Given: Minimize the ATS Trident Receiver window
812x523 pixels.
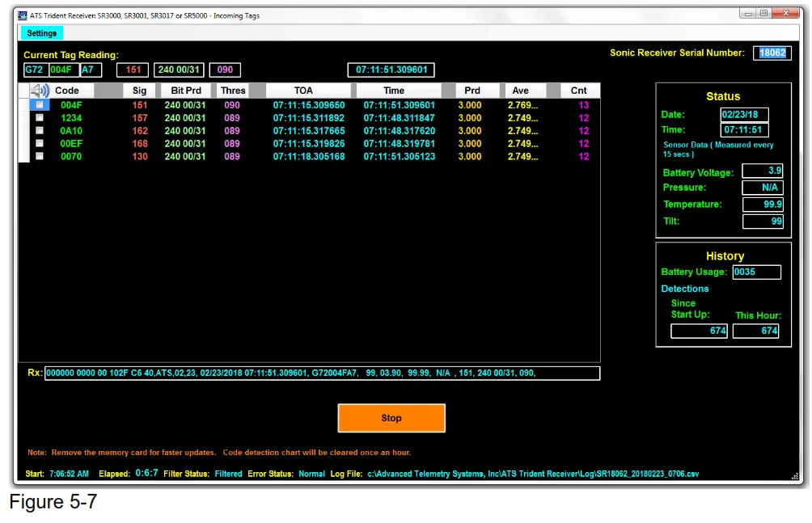Looking at the screenshot, I should tap(748, 14).
